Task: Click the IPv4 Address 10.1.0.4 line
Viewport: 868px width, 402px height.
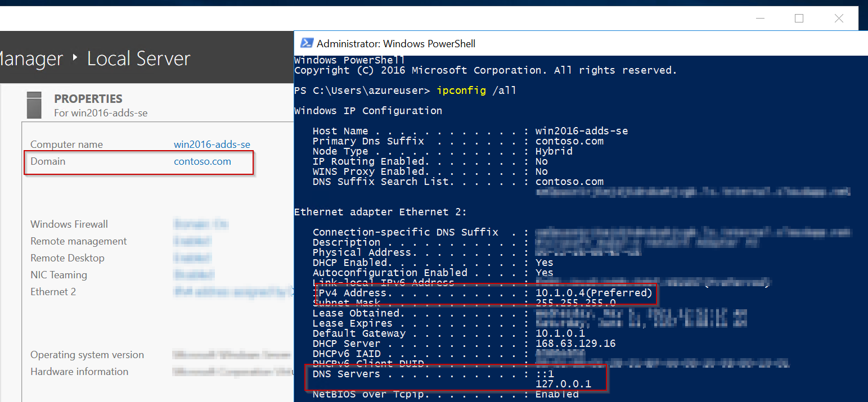Action: coord(483,293)
